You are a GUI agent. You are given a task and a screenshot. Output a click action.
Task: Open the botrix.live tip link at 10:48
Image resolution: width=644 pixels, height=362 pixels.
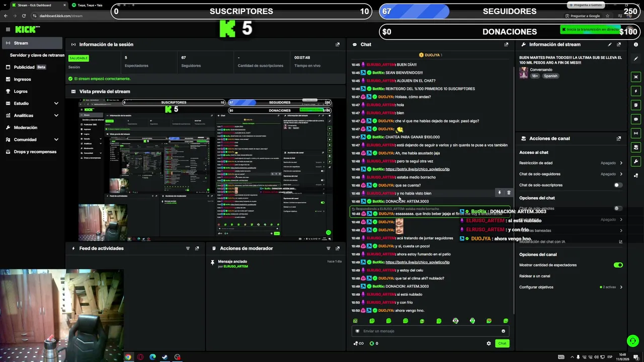(418, 169)
